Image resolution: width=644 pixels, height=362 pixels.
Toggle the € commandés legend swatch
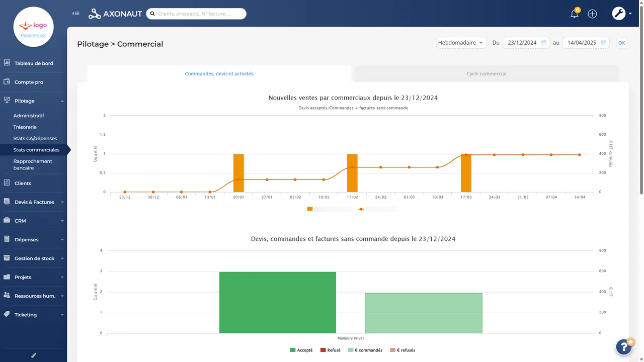tap(351, 350)
